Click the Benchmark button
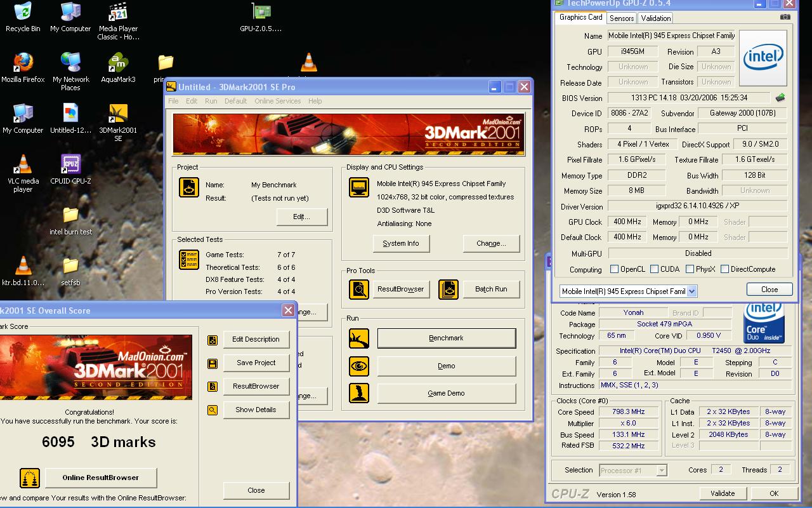 click(x=447, y=338)
